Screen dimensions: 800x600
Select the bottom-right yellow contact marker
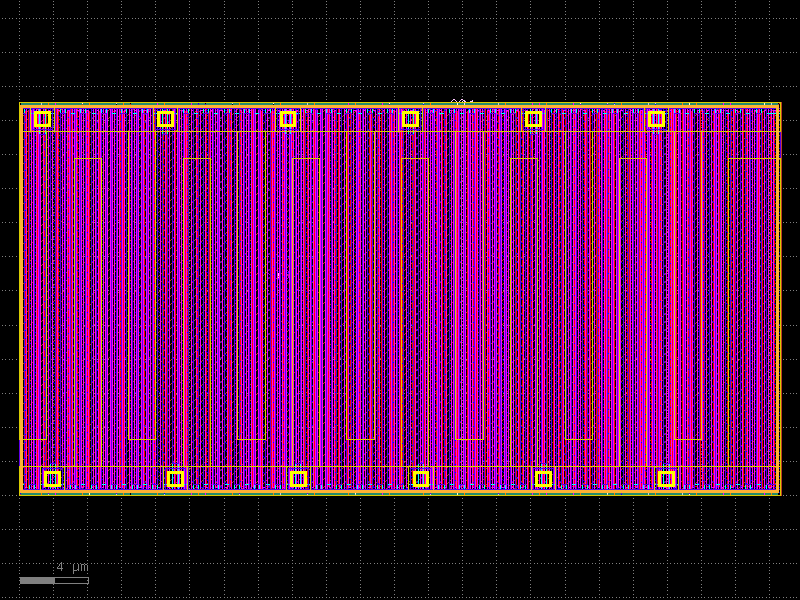click(668, 478)
